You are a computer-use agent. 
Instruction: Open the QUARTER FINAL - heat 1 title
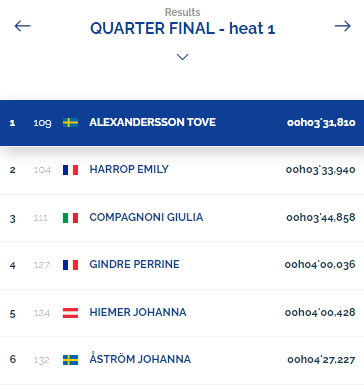tap(182, 28)
